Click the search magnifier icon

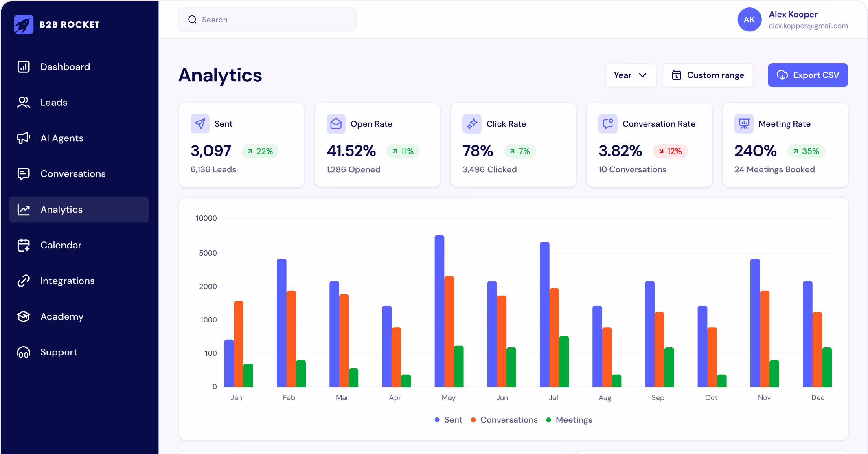(x=192, y=20)
